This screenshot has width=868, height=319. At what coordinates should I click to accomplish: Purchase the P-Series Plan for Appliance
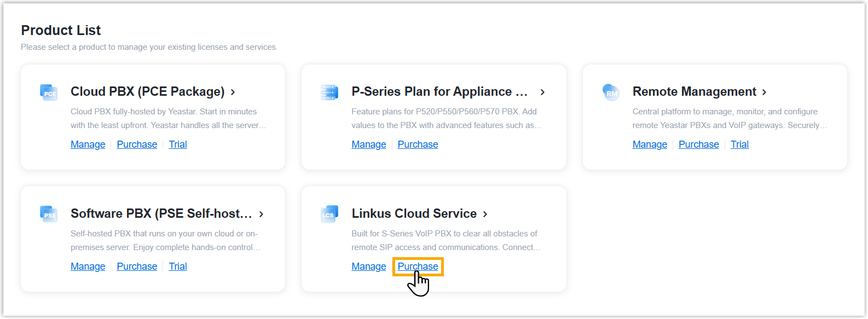[x=418, y=144]
